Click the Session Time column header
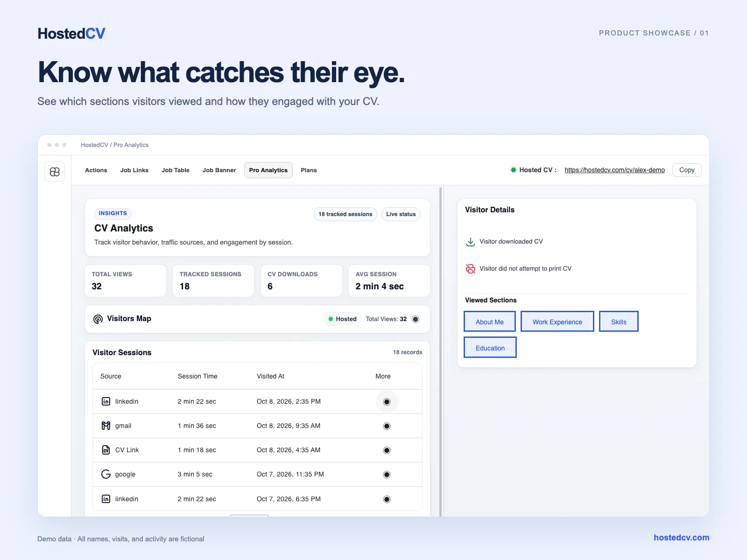The height and width of the screenshot is (560, 747). tap(197, 376)
